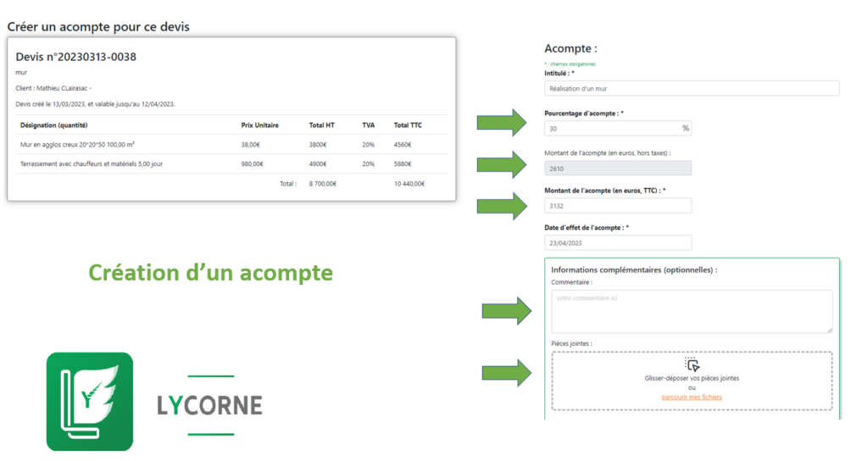Click 'Client : Mathieu CLairasac' text
The image size is (868, 461).
click(53, 88)
